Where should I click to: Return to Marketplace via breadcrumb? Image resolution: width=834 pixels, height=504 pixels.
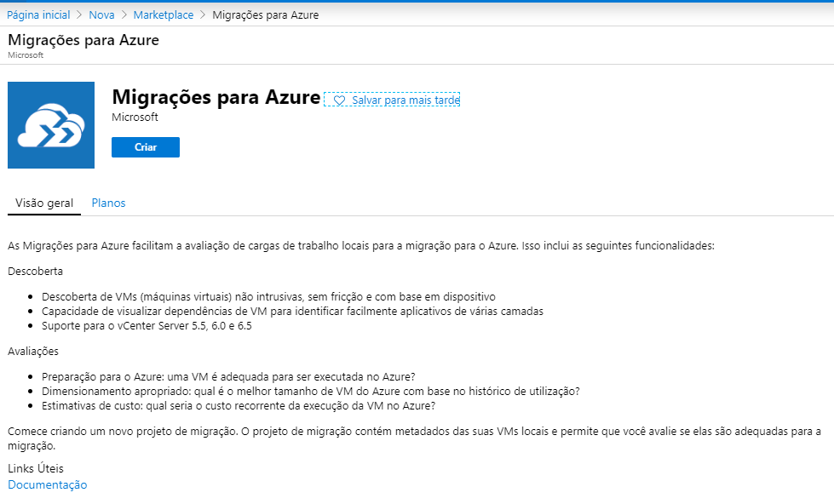pos(163,15)
